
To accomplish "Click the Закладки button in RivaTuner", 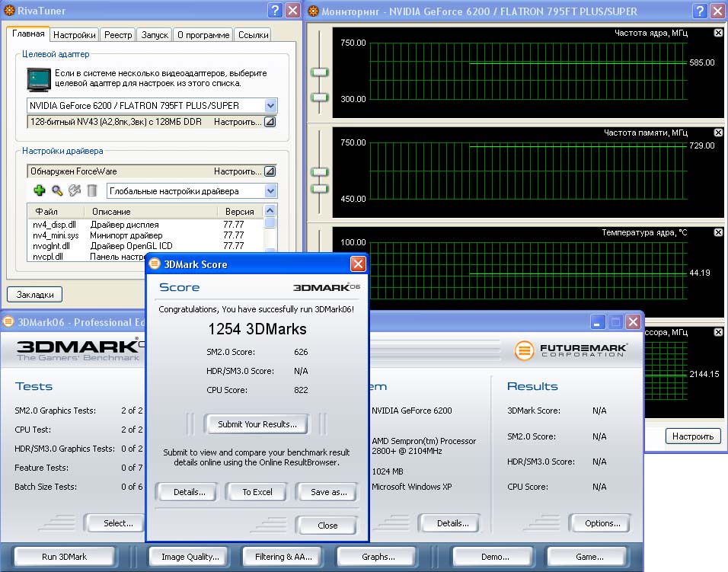I will 35,294.
